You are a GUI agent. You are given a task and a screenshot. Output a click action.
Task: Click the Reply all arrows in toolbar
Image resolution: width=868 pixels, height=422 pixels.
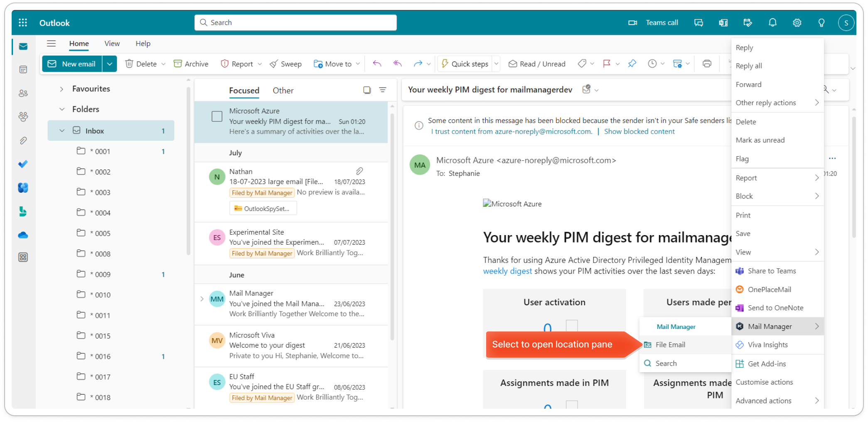[x=398, y=64]
